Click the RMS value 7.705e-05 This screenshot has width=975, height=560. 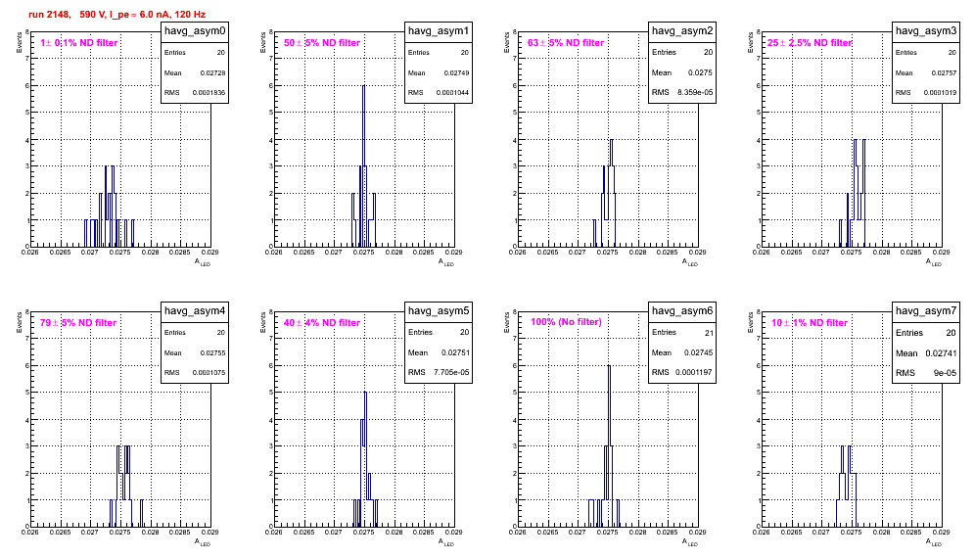(451, 372)
